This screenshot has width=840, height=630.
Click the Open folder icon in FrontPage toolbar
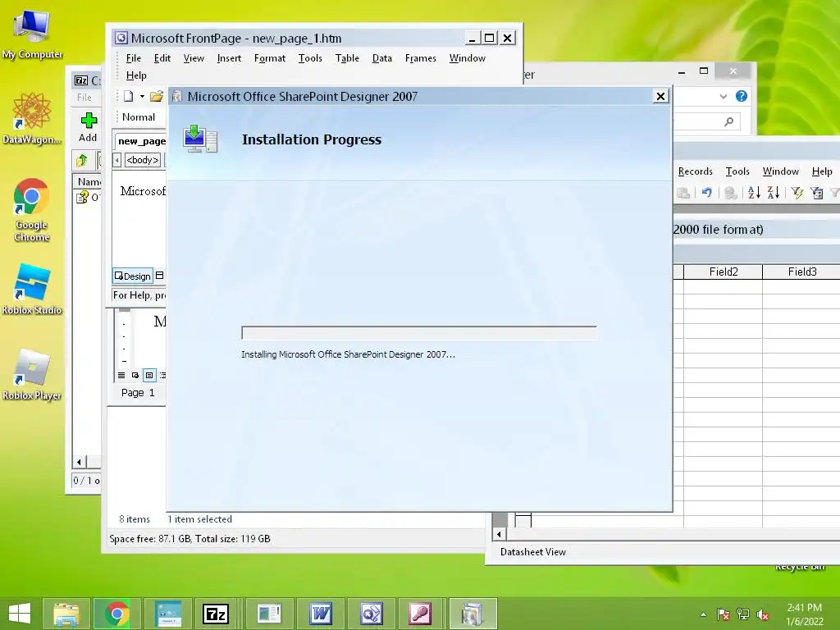(x=157, y=97)
